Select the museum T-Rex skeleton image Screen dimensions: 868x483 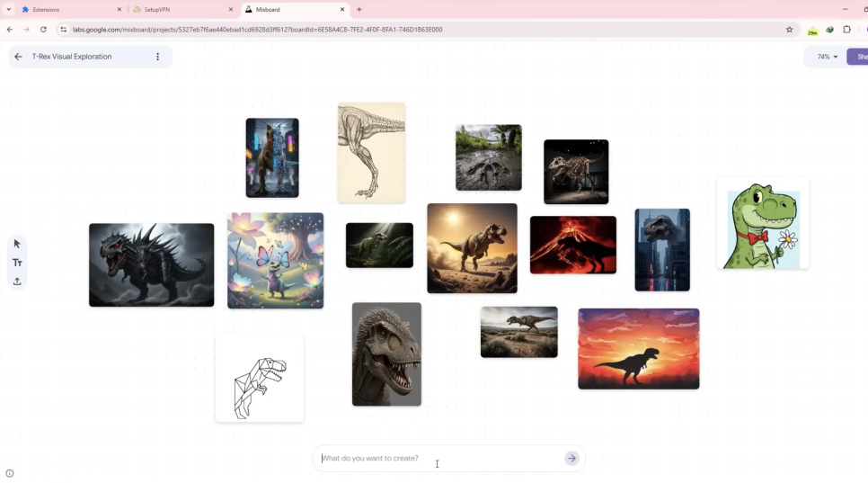pos(576,172)
